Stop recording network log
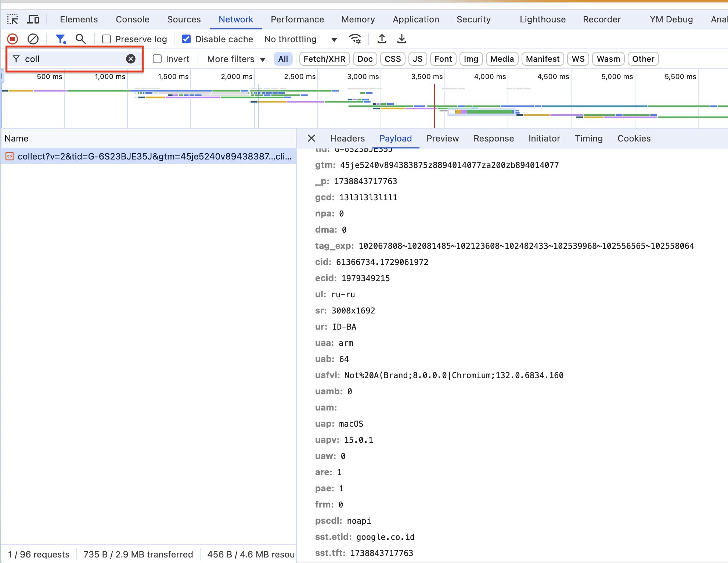 (12, 39)
